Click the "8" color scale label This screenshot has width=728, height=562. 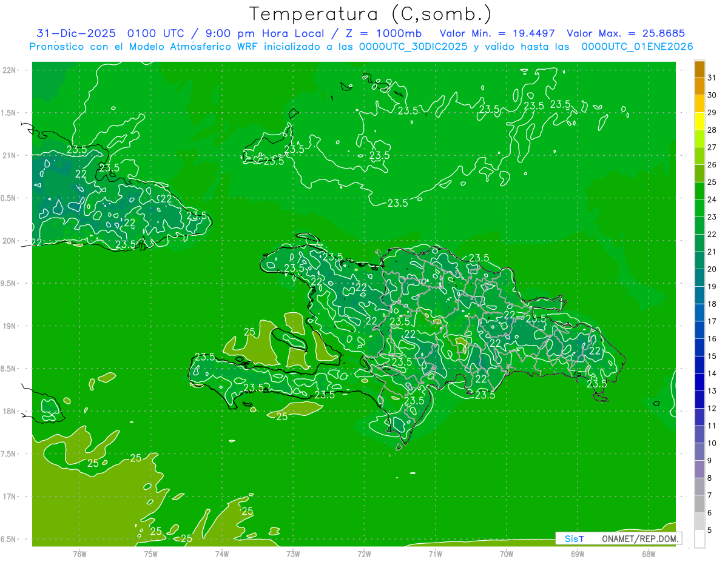(x=710, y=478)
